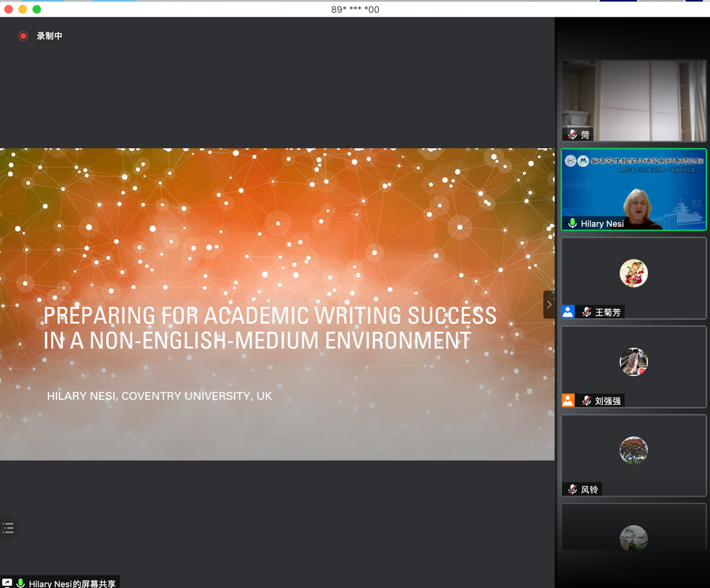Click the green full-screen window button

pos(37,9)
